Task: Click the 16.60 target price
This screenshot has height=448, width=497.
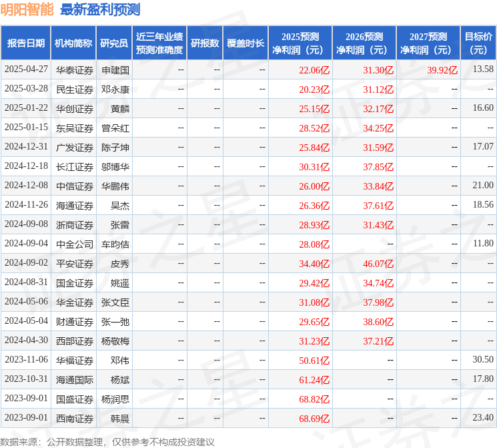Action: 483,107
